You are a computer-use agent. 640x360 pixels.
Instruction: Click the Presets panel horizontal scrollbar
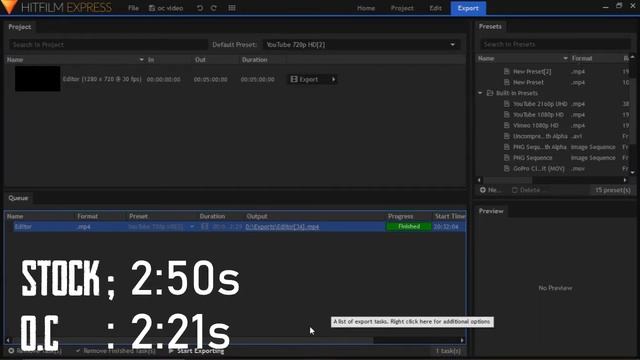[508, 180]
